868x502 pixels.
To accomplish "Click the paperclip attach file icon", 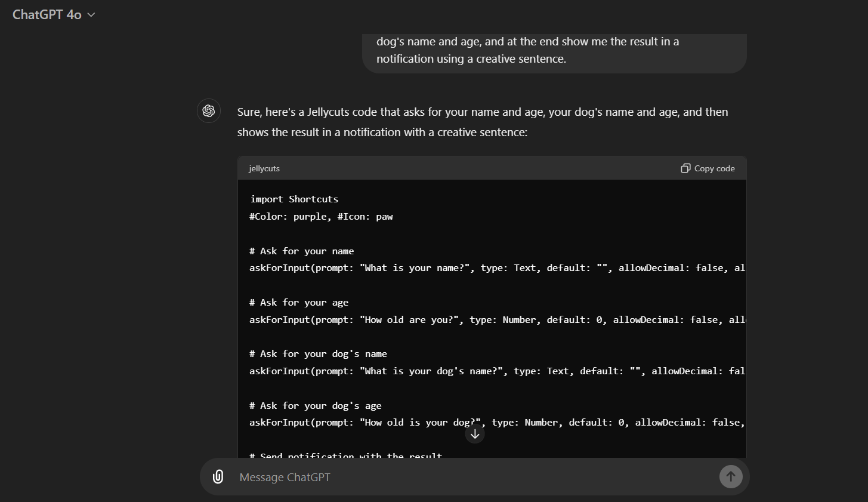I will [218, 477].
